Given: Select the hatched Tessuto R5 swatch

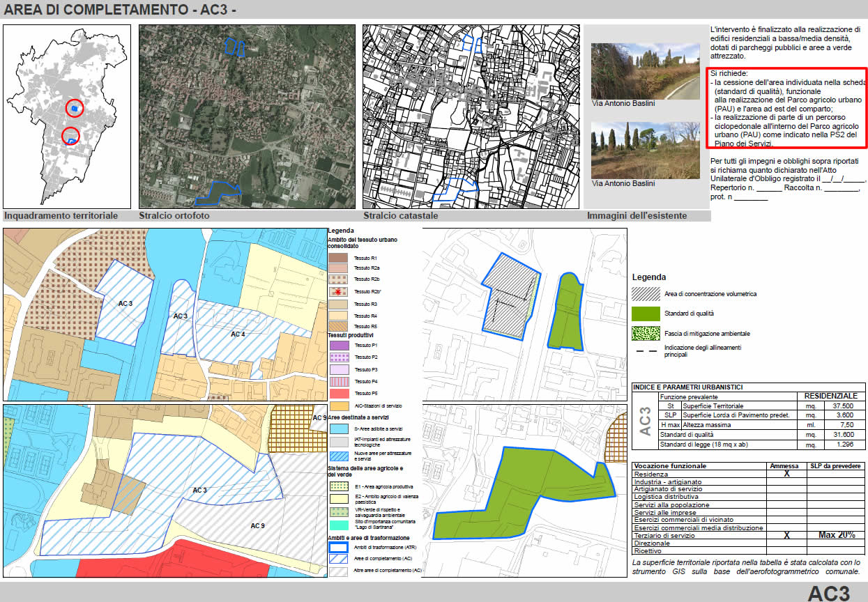Looking at the screenshot, I should (x=338, y=326).
